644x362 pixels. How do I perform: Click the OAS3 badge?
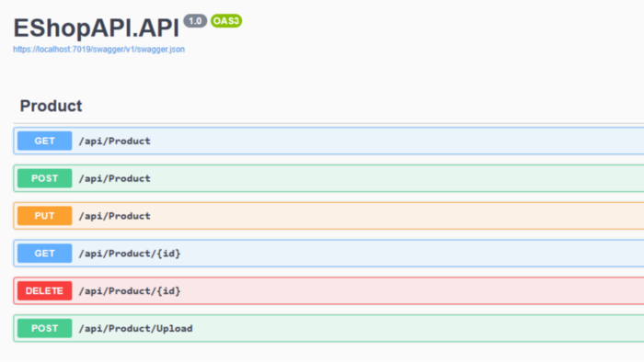click(x=226, y=21)
